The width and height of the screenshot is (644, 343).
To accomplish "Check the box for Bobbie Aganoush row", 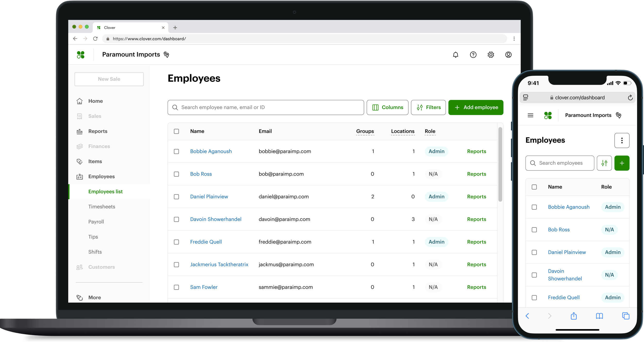I will [x=176, y=151].
